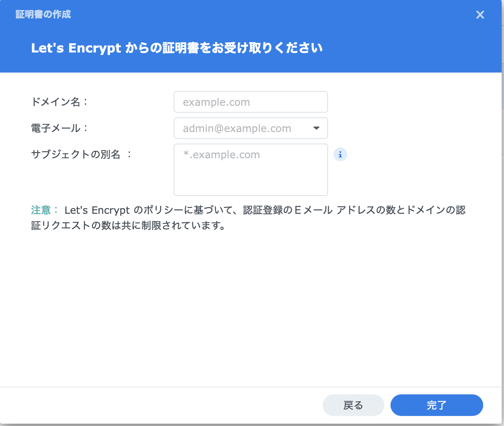Click the Let's Encrypt dialog heading
The width and height of the screenshot is (504, 426).
tap(177, 47)
